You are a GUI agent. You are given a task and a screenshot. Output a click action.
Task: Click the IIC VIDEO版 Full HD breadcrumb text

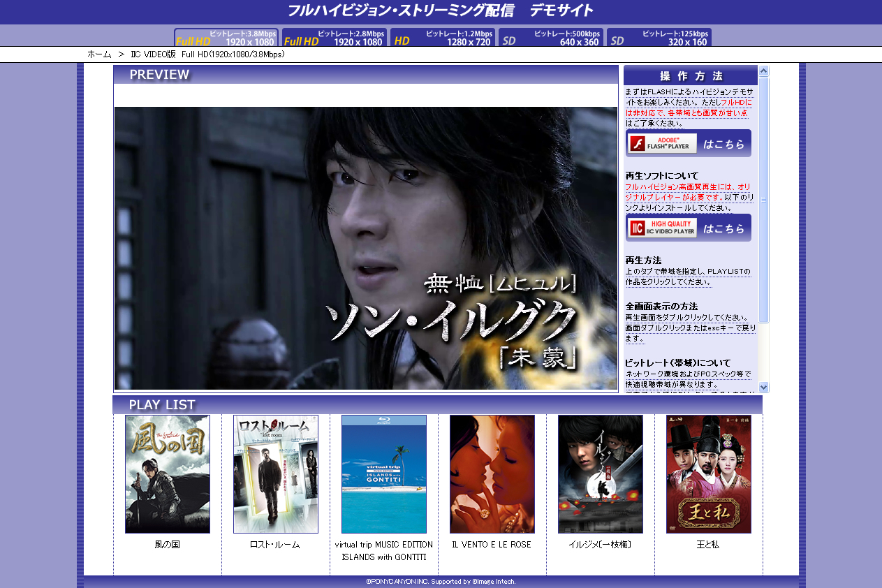tap(207, 54)
